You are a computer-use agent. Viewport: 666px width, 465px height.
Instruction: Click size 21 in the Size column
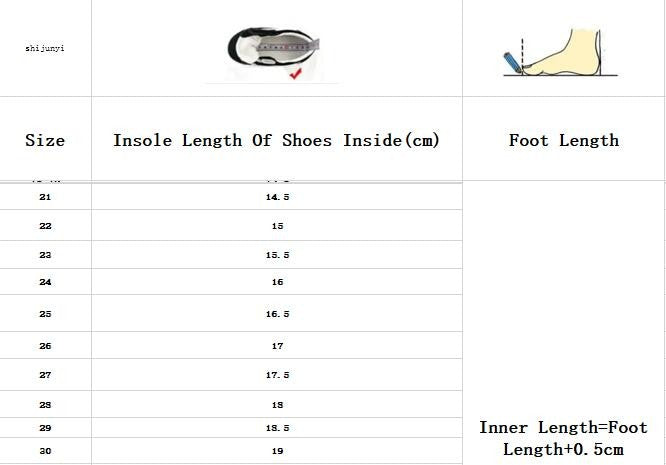click(x=45, y=197)
